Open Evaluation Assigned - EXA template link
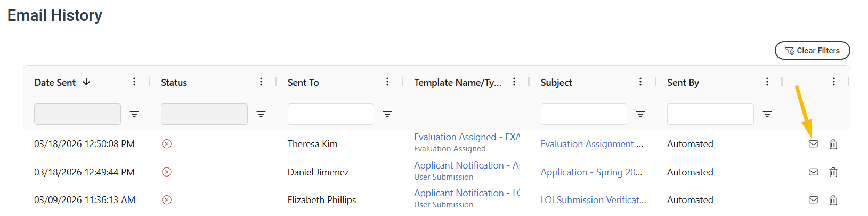Screen dimensions: 868x216 467,137
